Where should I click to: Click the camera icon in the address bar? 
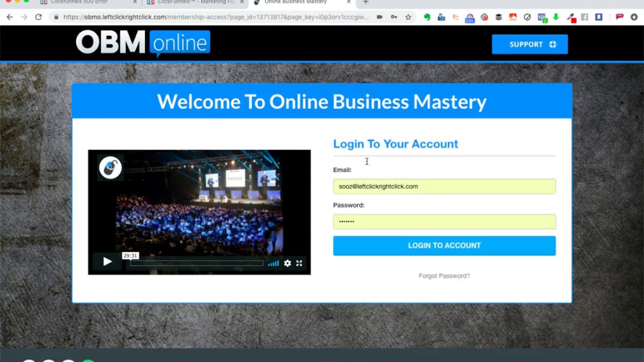[x=380, y=17]
